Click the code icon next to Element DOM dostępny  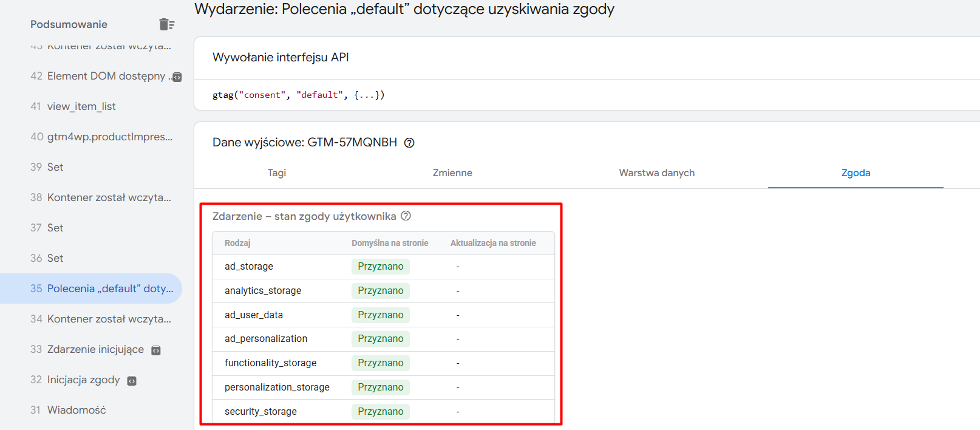177,77
